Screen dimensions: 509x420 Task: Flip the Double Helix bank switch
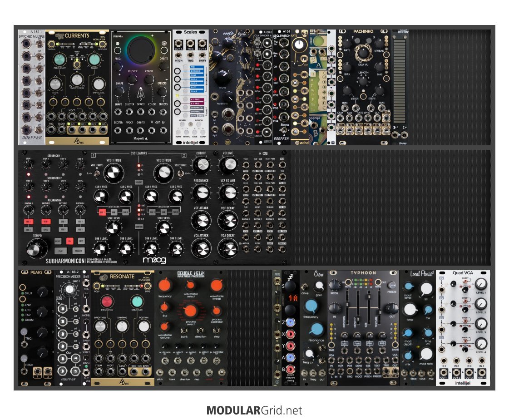click(x=184, y=331)
